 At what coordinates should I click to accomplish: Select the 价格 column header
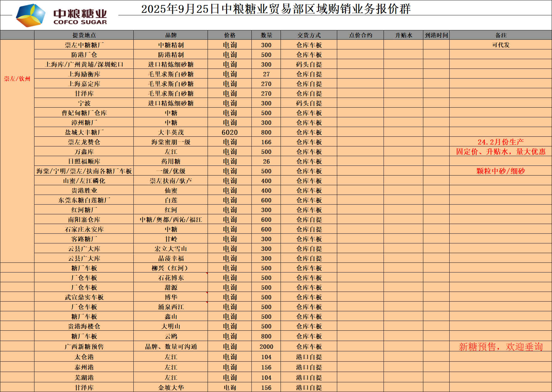pos(230,35)
